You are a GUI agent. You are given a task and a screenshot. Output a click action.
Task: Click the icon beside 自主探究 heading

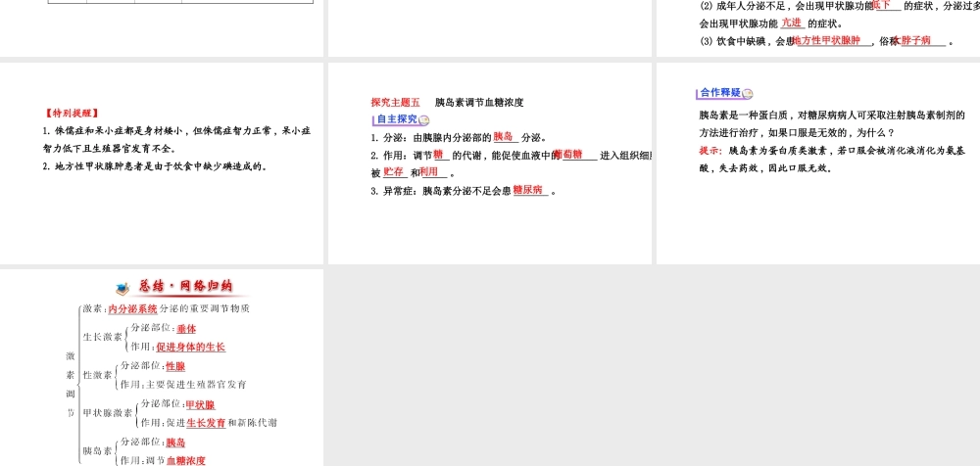click(x=424, y=120)
